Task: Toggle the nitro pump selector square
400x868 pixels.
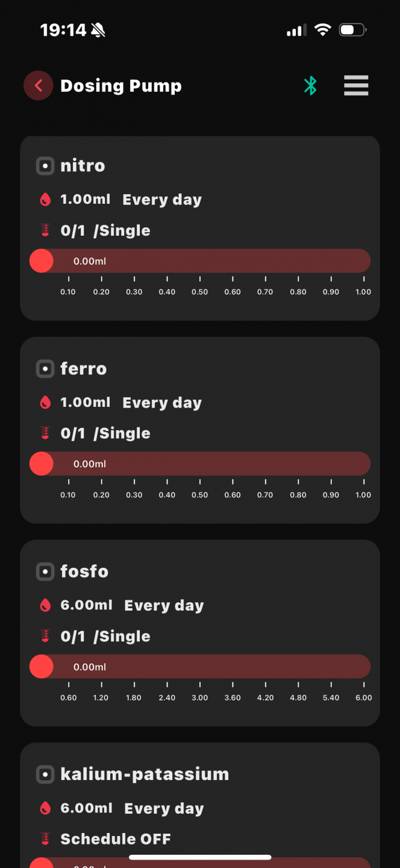Action: [45, 166]
